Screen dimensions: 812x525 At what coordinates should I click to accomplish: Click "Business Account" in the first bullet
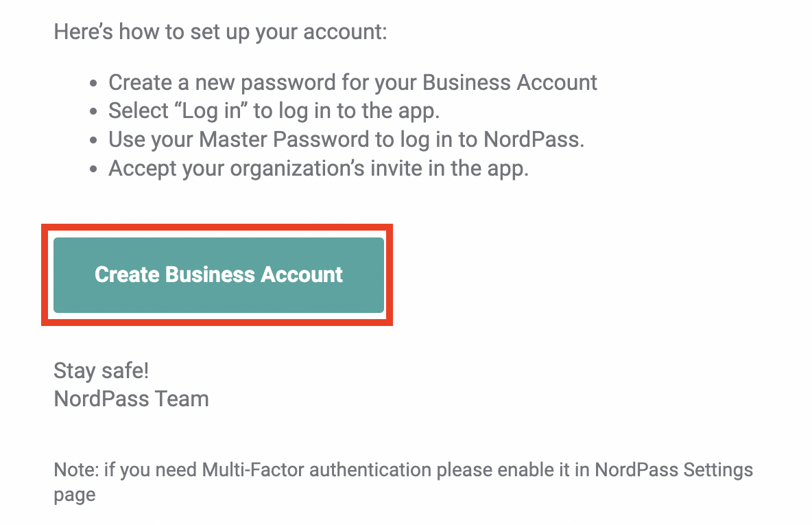(x=510, y=83)
